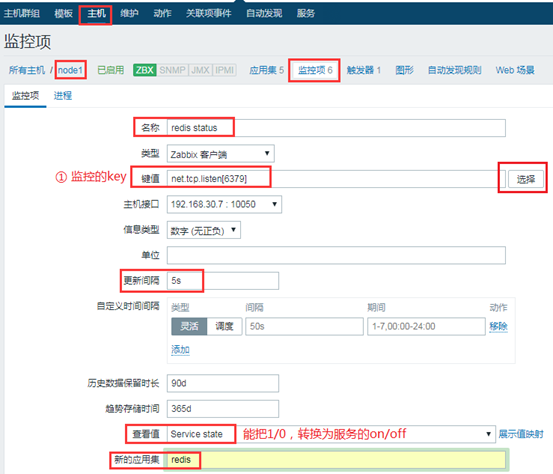Image resolution: width=553 pixels, height=474 pixels.
Task: Click the SNMP availability badge
Action: point(172,70)
